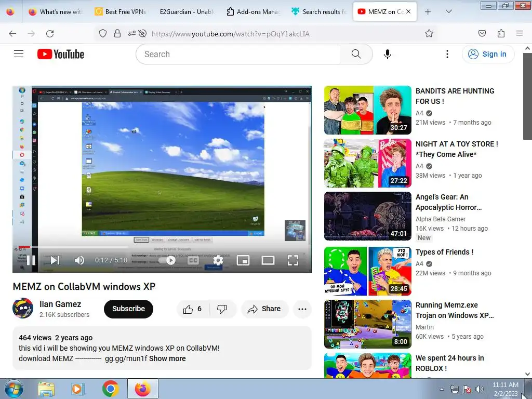Viewport: 532px width, 399px height.
Task: Share the MEMZ video
Action: 264,309
